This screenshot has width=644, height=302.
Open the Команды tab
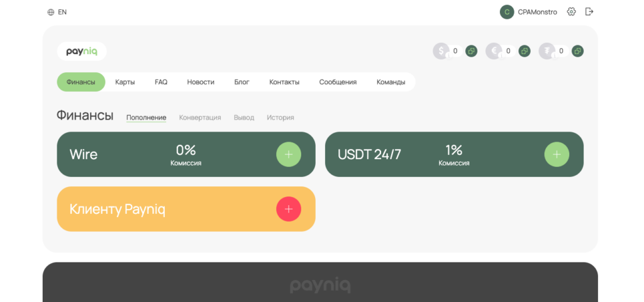(x=391, y=82)
